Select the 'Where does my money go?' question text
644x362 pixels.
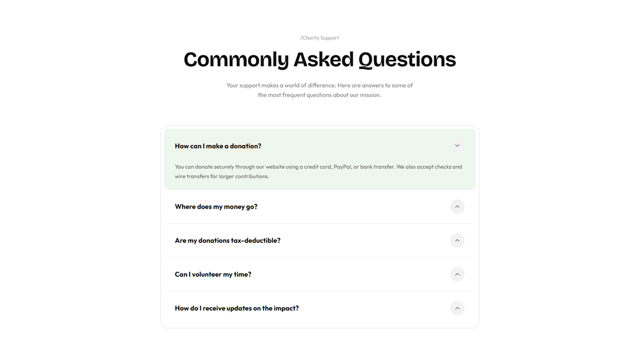(x=216, y=206)
